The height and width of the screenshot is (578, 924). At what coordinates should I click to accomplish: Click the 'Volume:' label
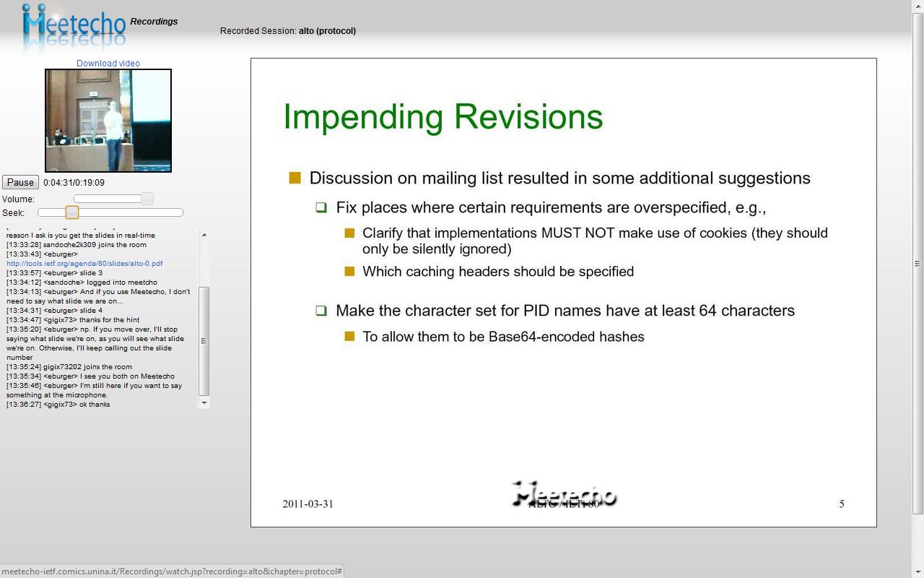click(x=18, y=199)
